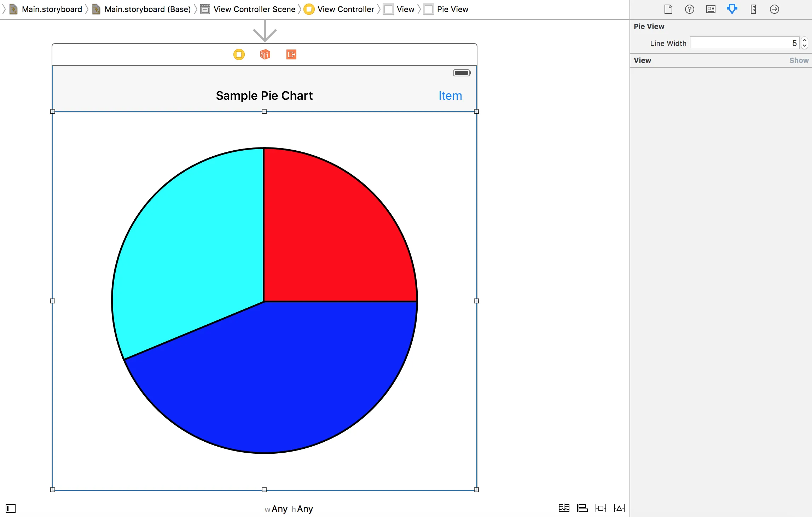Toggle the document outline panel

click(11, 509)
